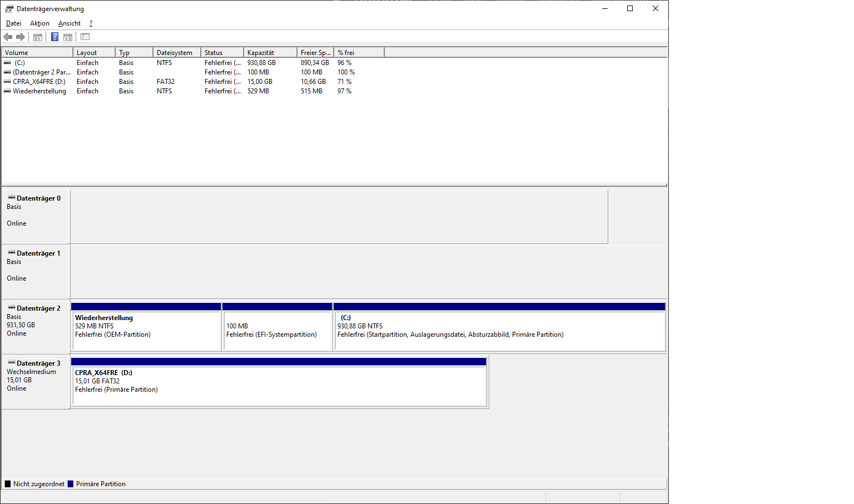Image resolution: width=854 pixels, height=504 pixels.
Task: Click the settings checklist toolbar icon
Action: pyautogui.click(x=85, y=37)
